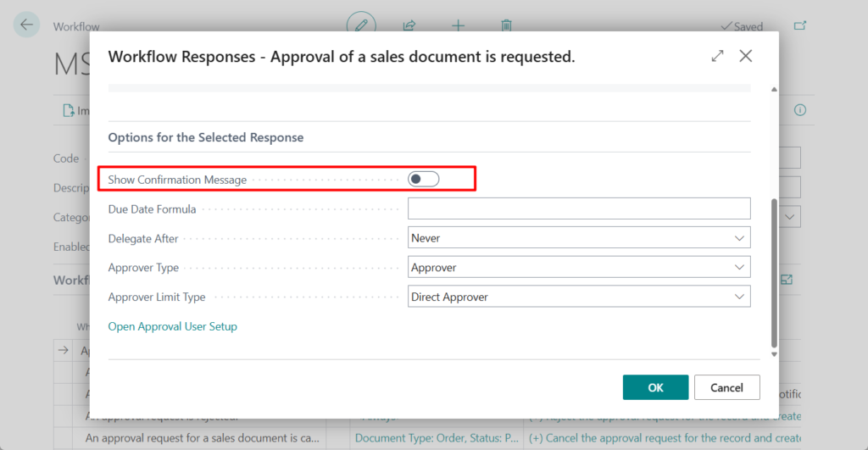Viewport: 868px width, 450px height.
Task: Click the Cancel the approval request response link
Action: coord(664,438)
